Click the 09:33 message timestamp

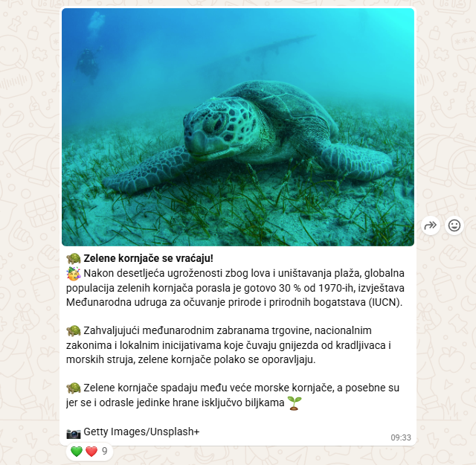pyautogui.click(x=401, y=437)
